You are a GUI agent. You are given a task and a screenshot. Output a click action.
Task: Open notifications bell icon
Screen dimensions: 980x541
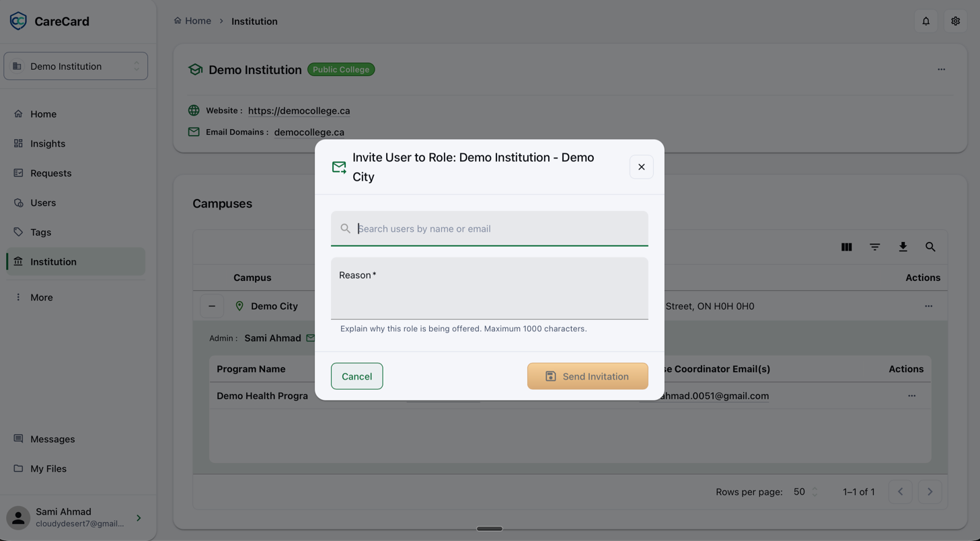tap(926, 21)
